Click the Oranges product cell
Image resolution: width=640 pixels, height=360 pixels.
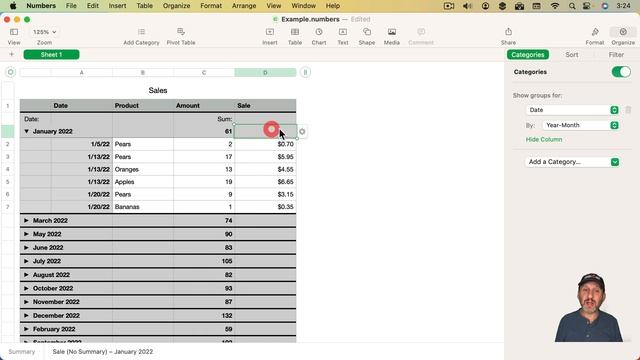point(143,169)
